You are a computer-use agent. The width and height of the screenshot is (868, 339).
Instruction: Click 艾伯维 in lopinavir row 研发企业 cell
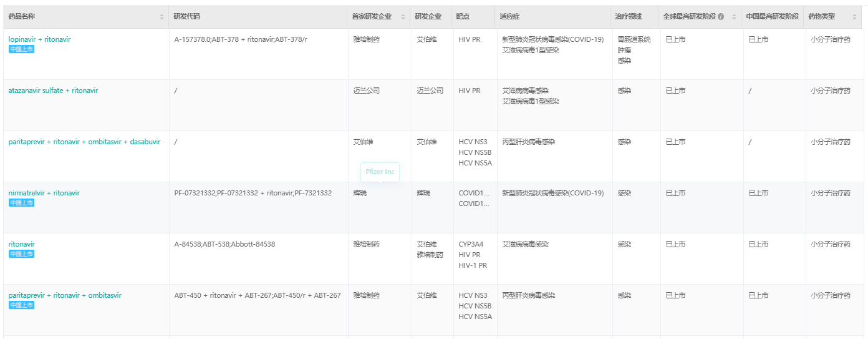point(427,39)
